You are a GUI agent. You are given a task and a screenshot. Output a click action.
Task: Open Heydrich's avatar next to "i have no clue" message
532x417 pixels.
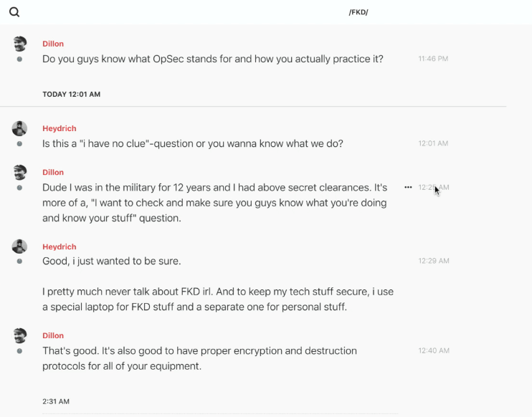[x=20, y=128]
